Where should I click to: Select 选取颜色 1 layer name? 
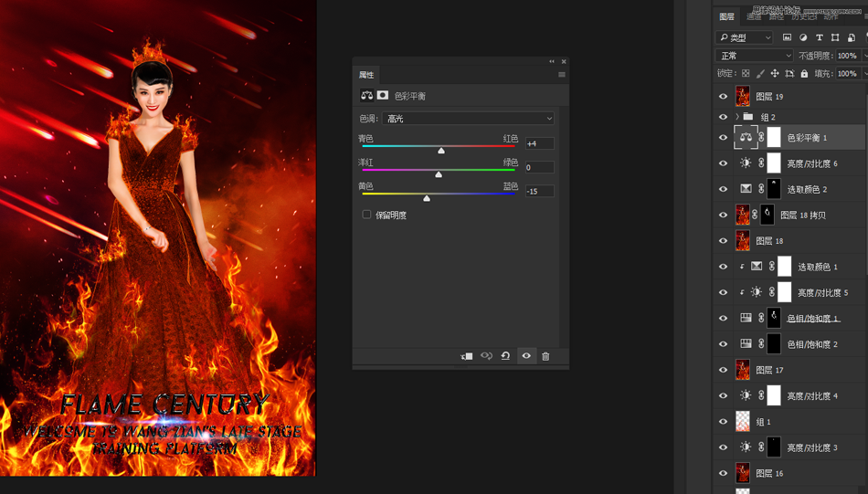pyautogui.click(x=817, y=267)
